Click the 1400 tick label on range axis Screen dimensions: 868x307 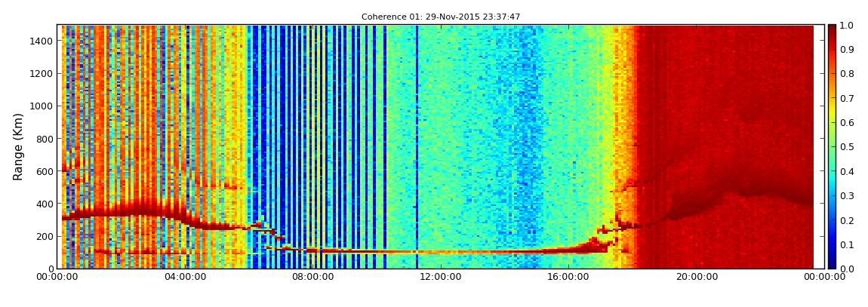point(42,41)
